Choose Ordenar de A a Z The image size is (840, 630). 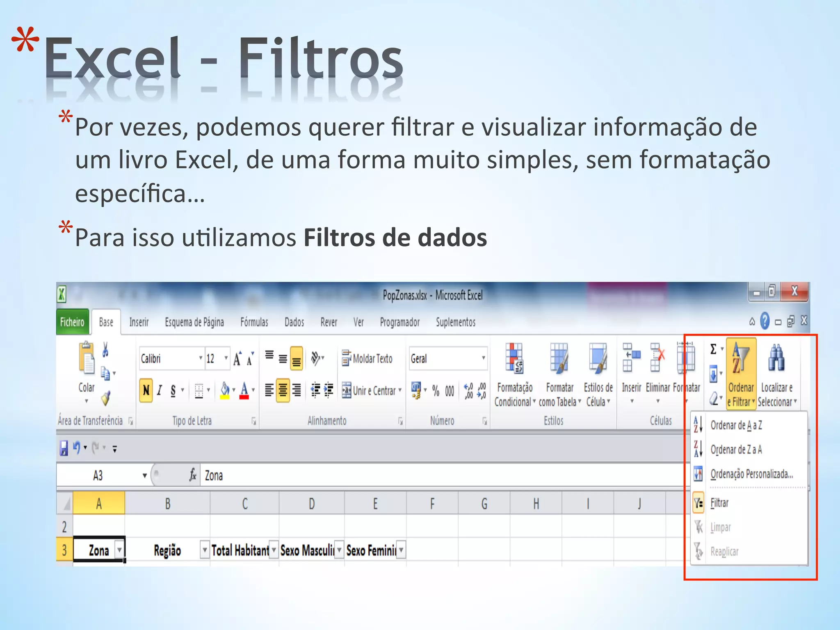coord(749,425)
